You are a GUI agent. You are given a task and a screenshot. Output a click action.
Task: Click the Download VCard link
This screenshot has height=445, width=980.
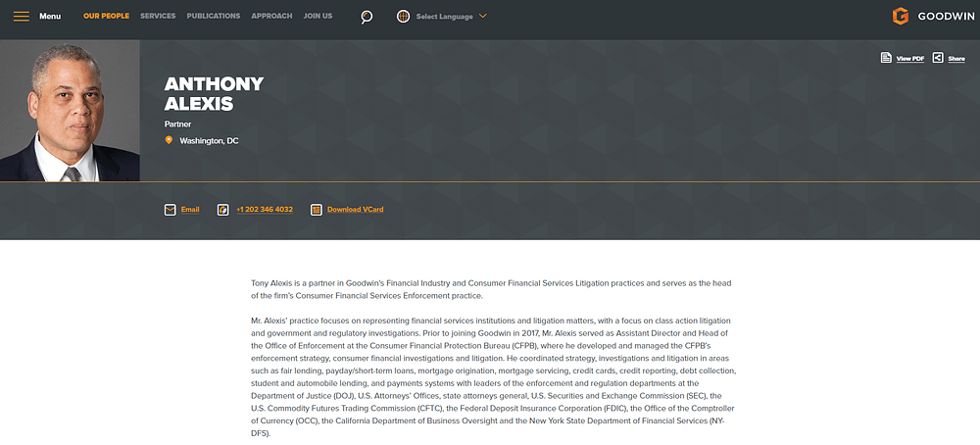click(356, 210)
